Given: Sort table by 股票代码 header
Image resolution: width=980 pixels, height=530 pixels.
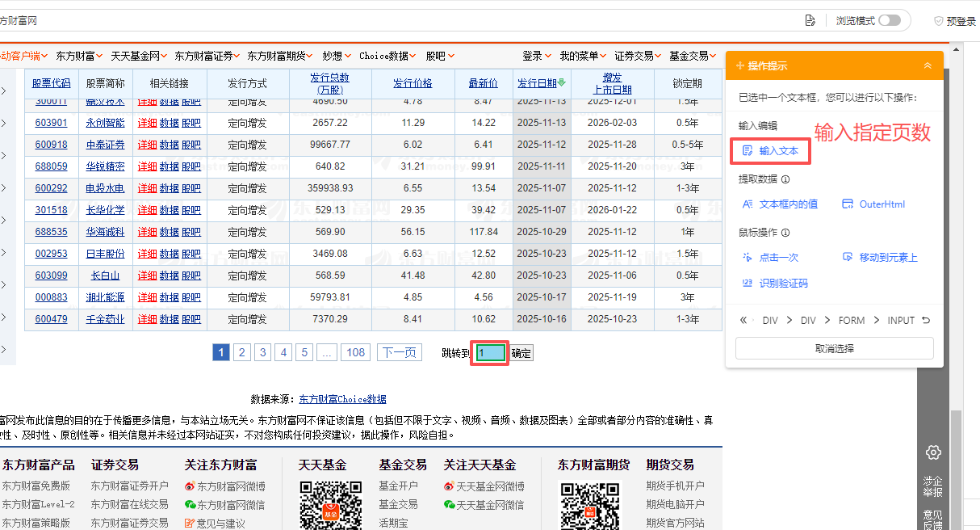Looking at the screenshot, I should click(52, 83).
